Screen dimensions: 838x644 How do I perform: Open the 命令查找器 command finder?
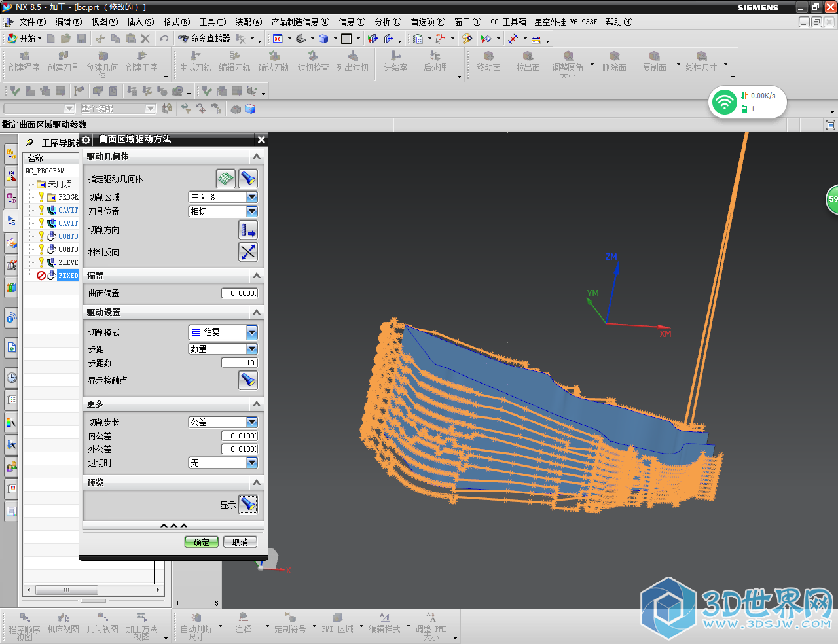pyautogui.click(x=204, y=39)
